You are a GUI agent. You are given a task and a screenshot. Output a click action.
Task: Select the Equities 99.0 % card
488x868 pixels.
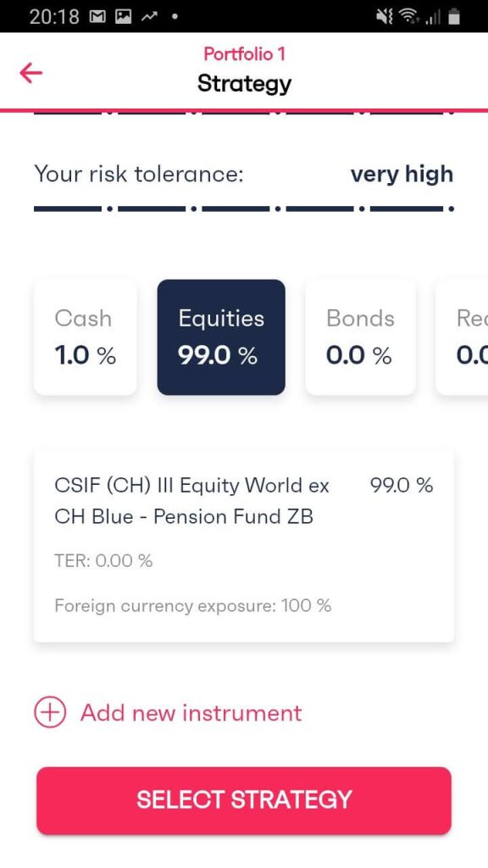point(221,337)
